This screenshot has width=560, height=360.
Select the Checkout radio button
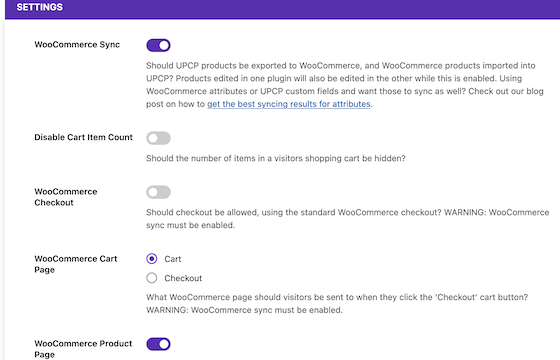click(151, 278)
